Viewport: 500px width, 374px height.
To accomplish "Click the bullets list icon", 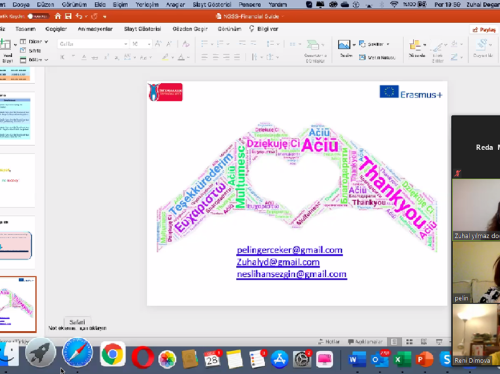I will [206, 44].
